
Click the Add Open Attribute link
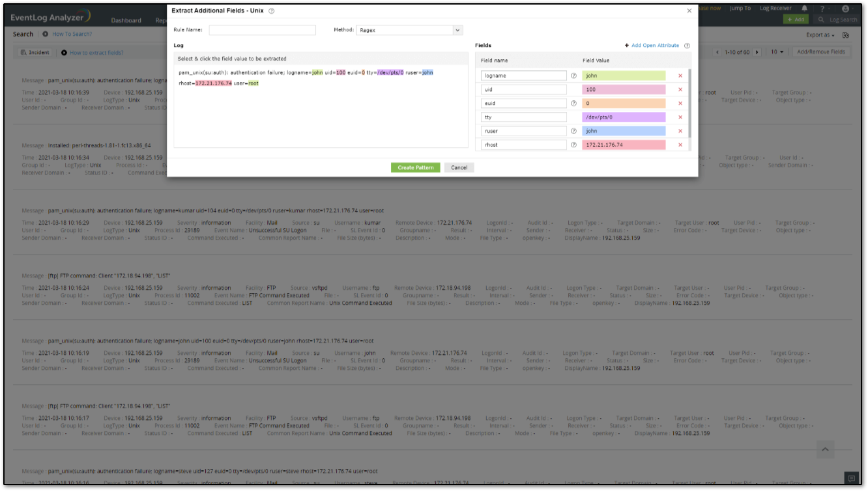(654, 46)
